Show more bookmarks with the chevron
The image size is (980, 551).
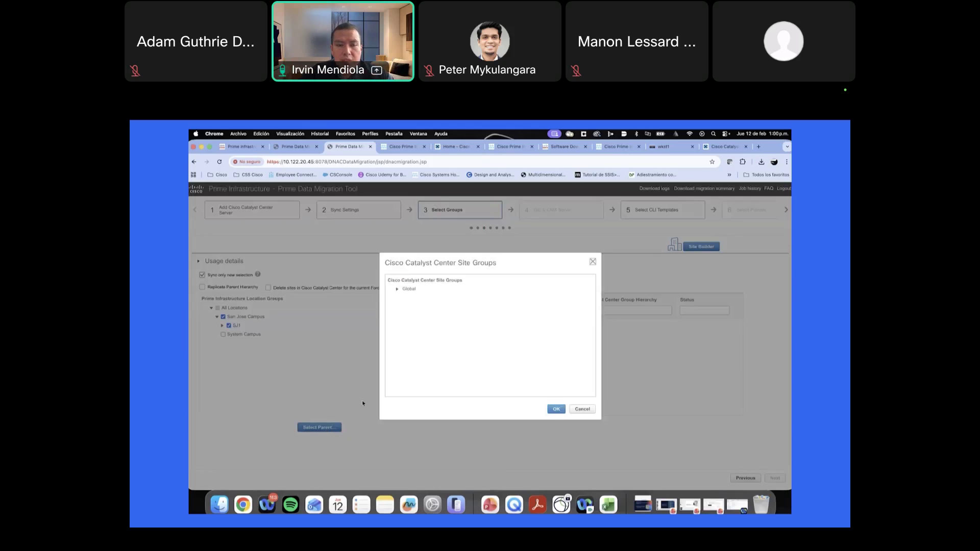click(729, 175)
